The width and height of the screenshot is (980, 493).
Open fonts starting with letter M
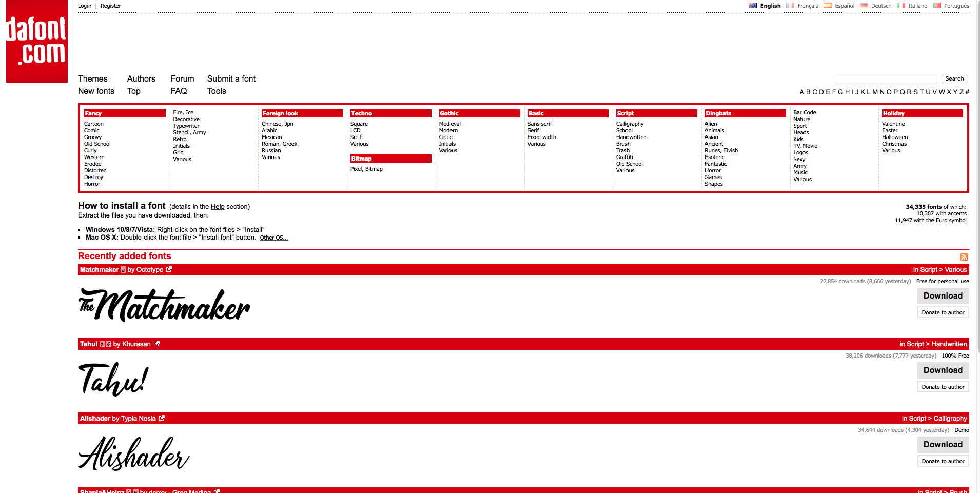875,92
